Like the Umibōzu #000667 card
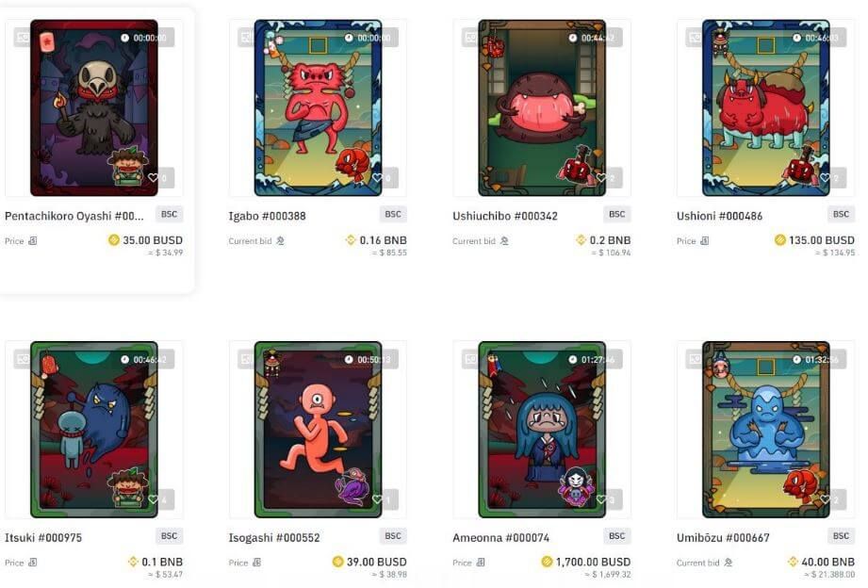The image size is (868, 588). click(825, 499)
